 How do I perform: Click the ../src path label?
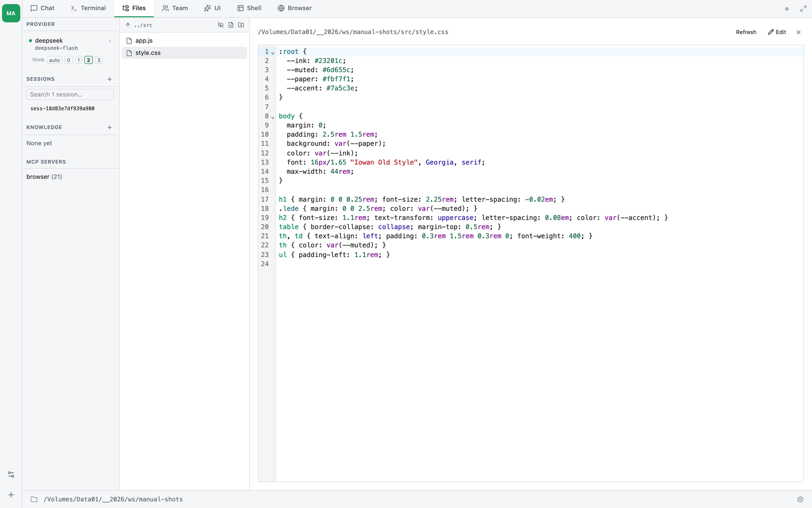[143, 25]
